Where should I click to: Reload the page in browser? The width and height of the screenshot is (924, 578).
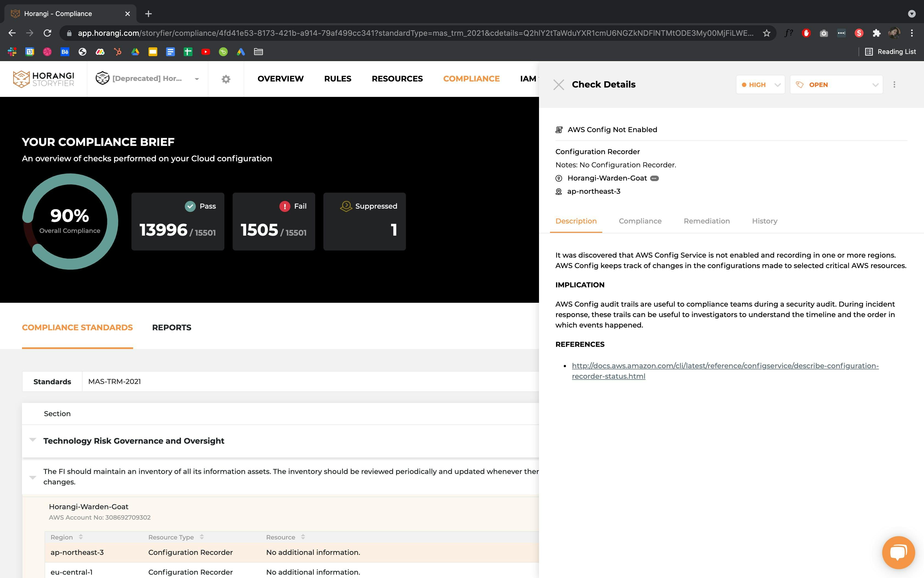pos(47,33)
